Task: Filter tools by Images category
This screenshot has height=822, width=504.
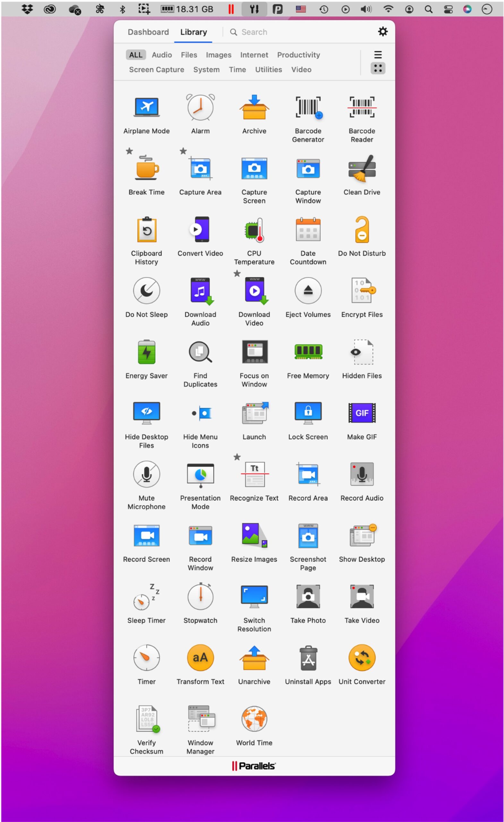Action: coord(219,55)
